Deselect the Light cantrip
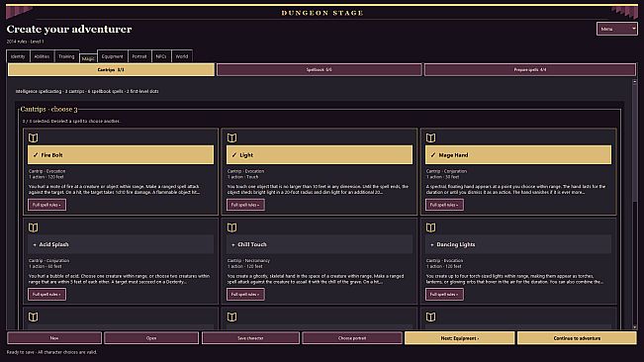644x362 pixels. pyautogui.click(x=320, y=154)
